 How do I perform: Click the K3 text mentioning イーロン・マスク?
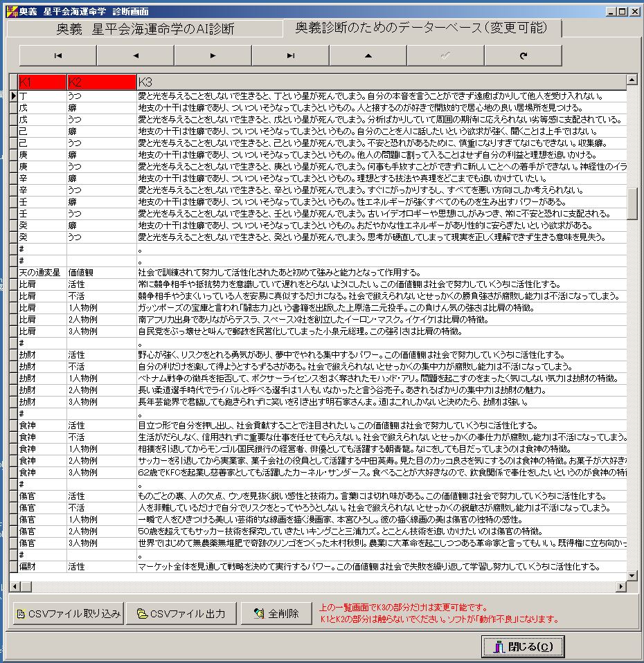pyautogui.click(x=314, y=320)
